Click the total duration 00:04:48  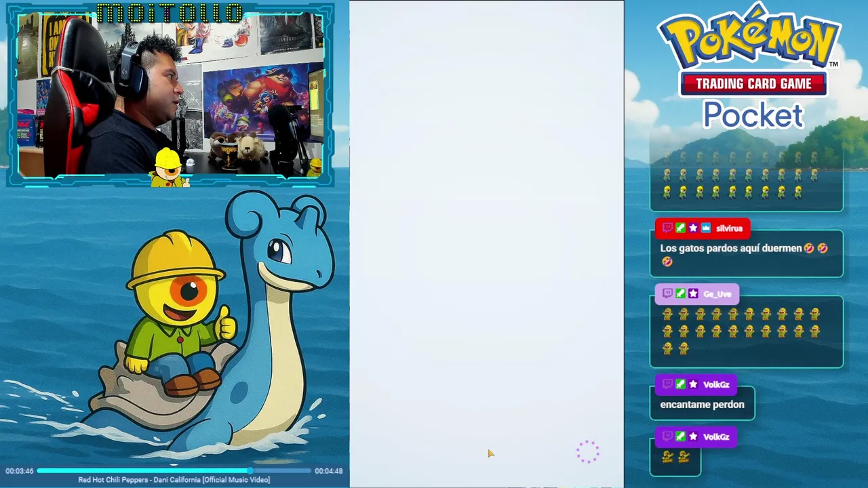[329, 470]
